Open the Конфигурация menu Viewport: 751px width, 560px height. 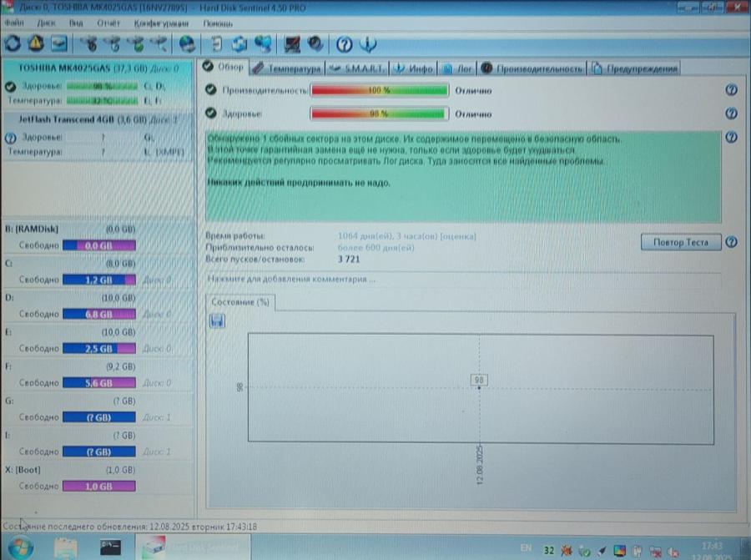pos(161,23)
